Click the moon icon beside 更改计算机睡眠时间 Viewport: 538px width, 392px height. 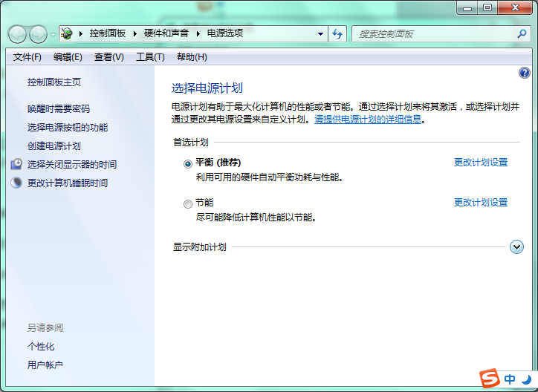[16, 183]
